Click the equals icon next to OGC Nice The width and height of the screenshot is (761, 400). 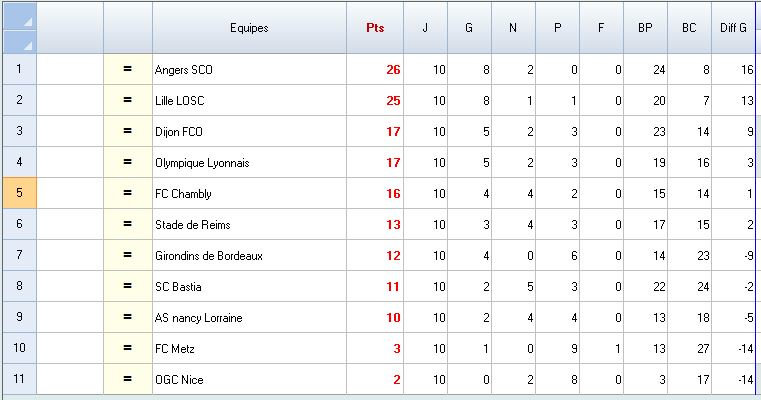[x=127, y=380]
